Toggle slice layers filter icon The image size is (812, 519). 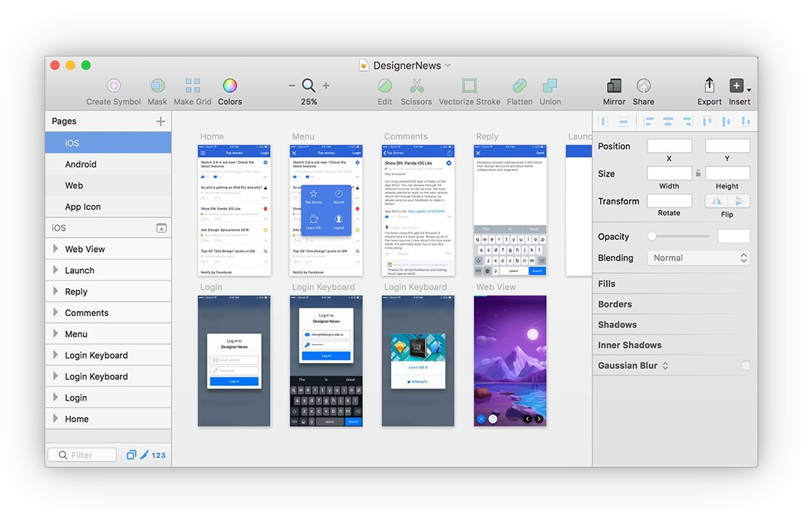point(145,455)
